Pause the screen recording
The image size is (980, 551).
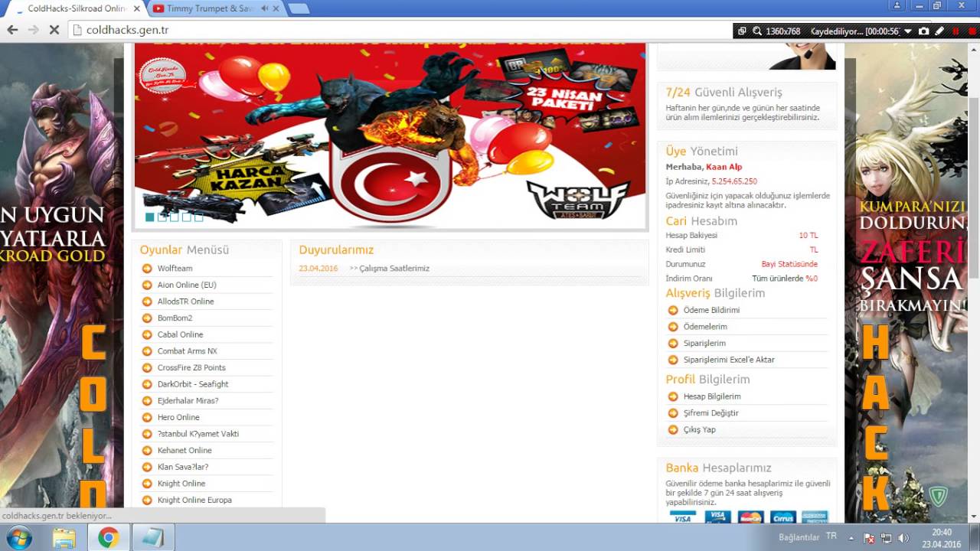click(955, 31)
